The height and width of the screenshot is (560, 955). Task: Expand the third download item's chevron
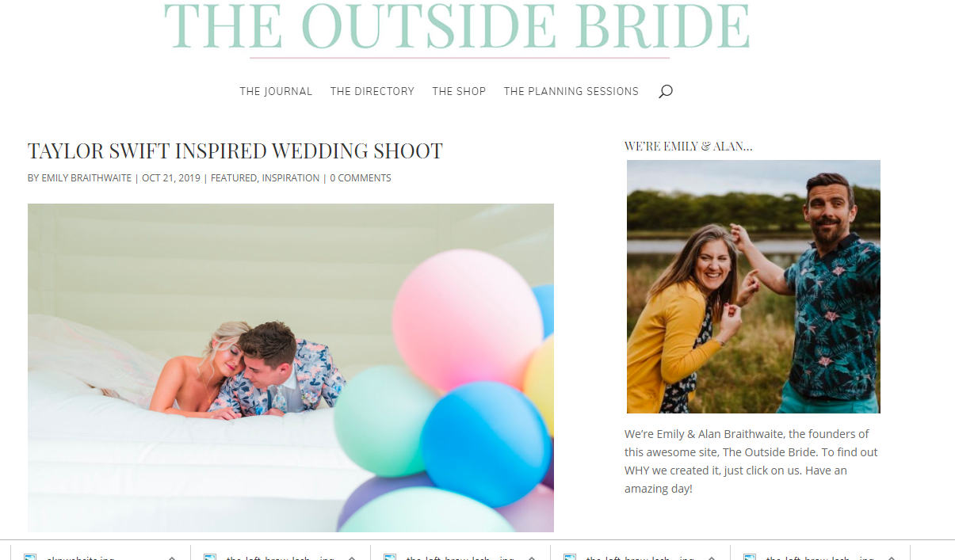point(532,557)
